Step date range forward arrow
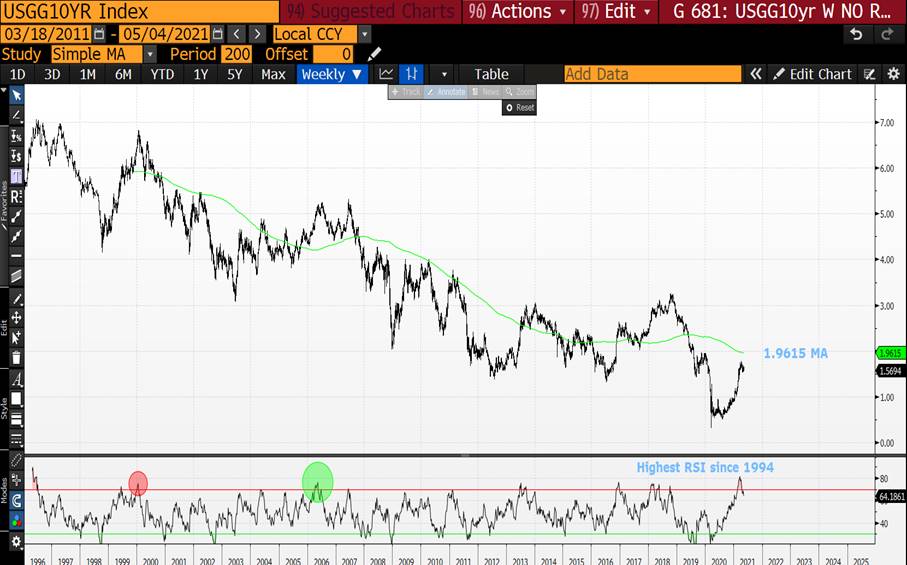Viewport: 907px width, 565px height. point(257,34)
